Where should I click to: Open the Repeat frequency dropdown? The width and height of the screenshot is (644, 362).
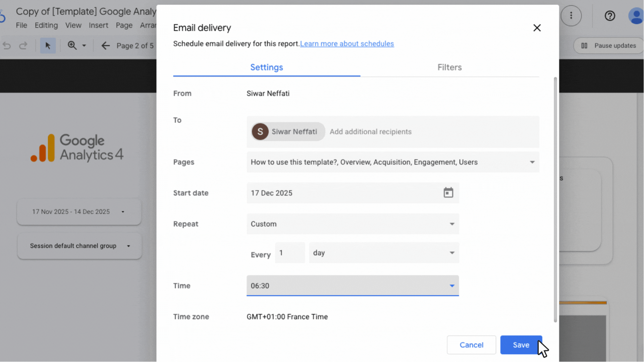click(452, 224)
